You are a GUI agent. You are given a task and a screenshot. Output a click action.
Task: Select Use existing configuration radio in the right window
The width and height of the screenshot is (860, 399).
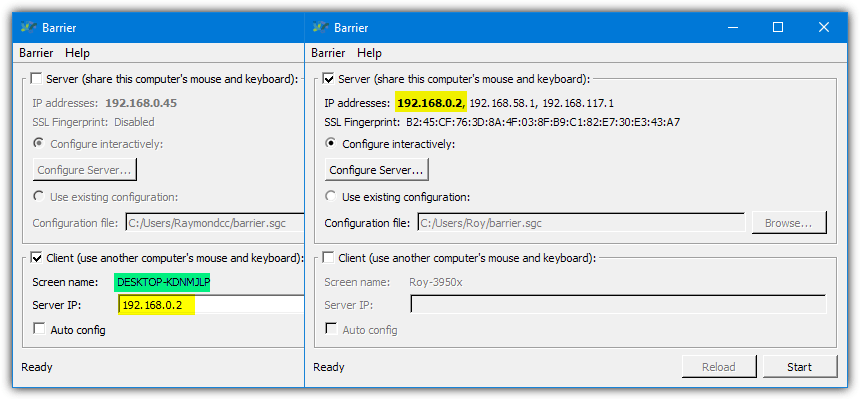coord(331,196)
